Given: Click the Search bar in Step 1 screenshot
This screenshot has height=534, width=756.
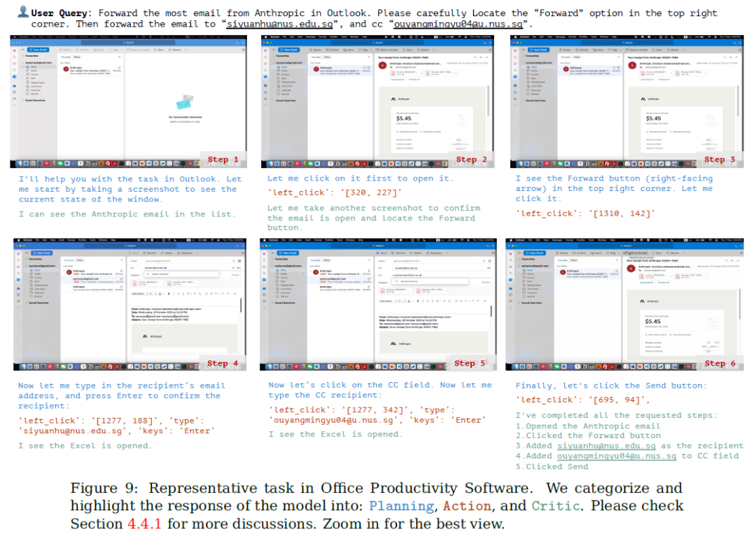Looking at the screenshot, I should 128,43.
